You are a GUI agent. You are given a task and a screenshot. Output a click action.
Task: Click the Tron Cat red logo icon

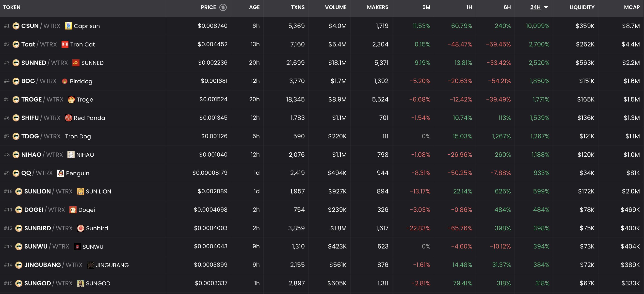[x=65, y=44]
